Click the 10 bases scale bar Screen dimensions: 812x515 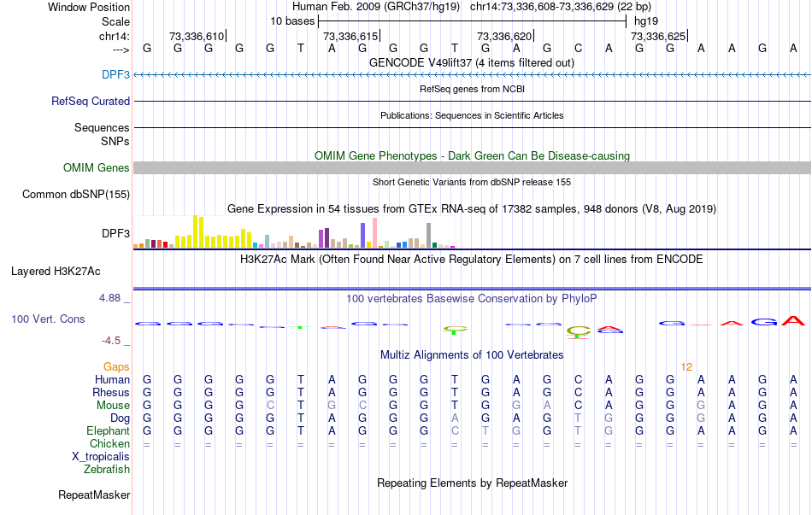pyautogui.click(x=472, y=21)
